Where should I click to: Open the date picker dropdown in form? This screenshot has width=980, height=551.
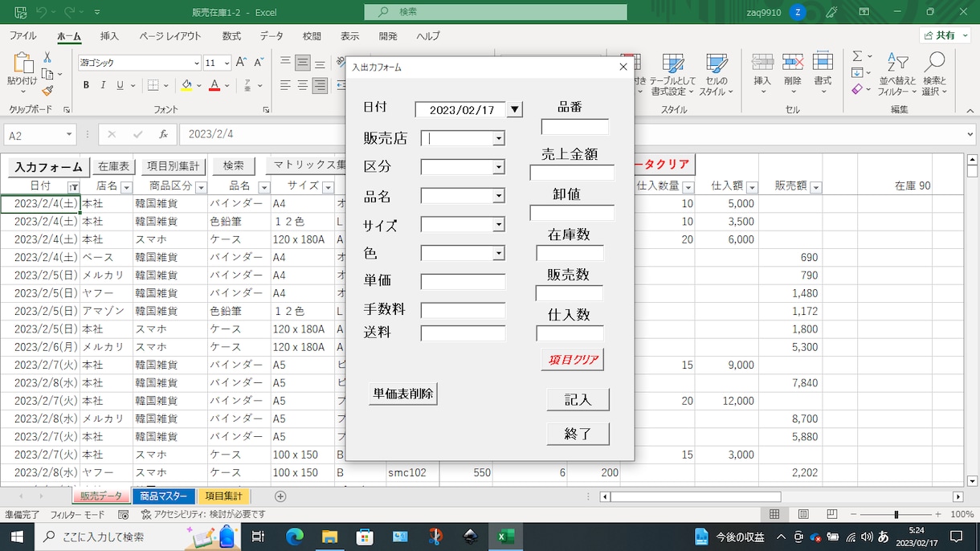[x=515, y=109]
